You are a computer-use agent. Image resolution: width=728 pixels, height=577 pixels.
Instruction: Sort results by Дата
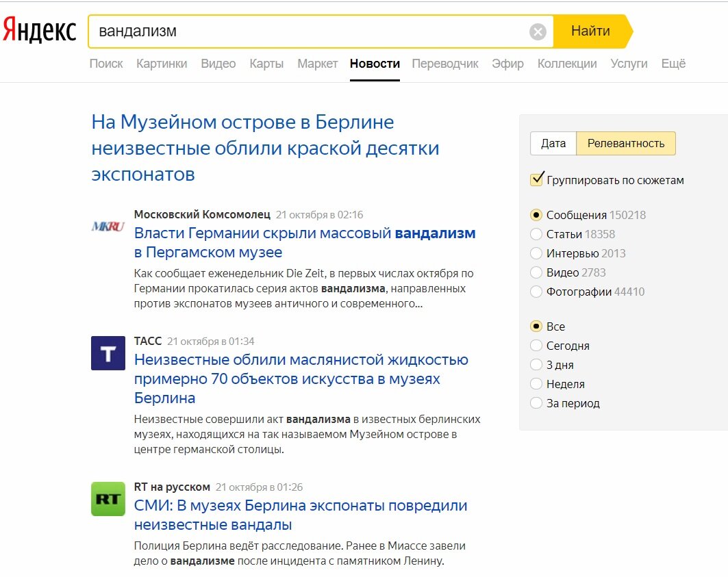point(553,144)
